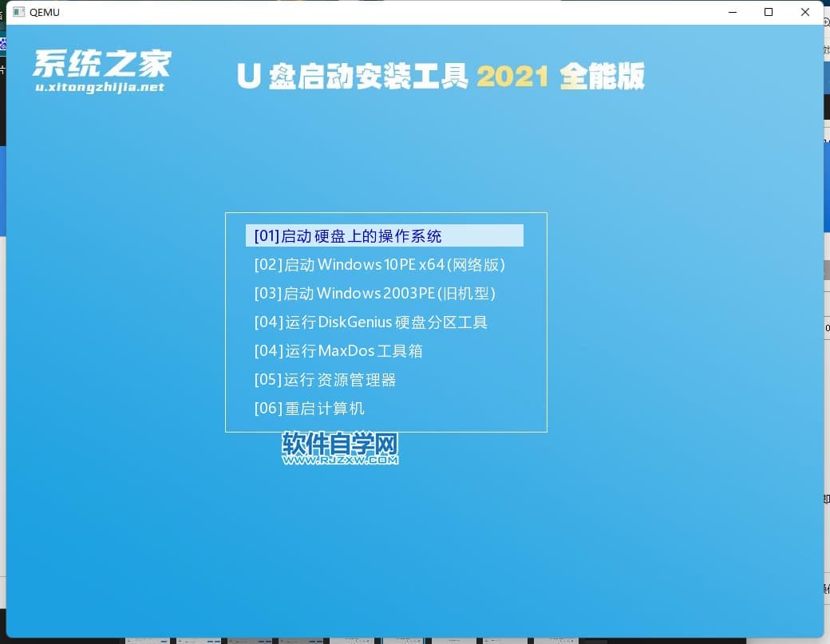Click the u.xitongzhijia.net address text
The width and height of the screenshot is (830, 644).
coord(100,87)
